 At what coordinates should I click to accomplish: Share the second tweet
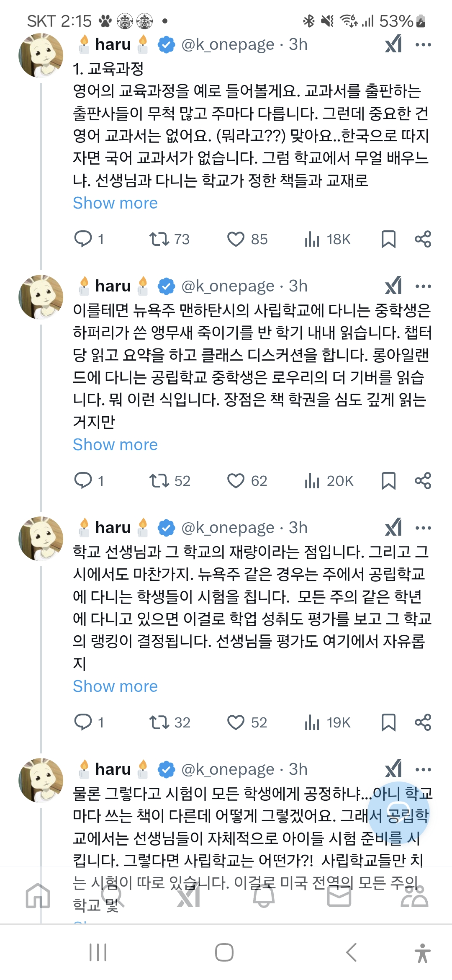pos(423,481)
